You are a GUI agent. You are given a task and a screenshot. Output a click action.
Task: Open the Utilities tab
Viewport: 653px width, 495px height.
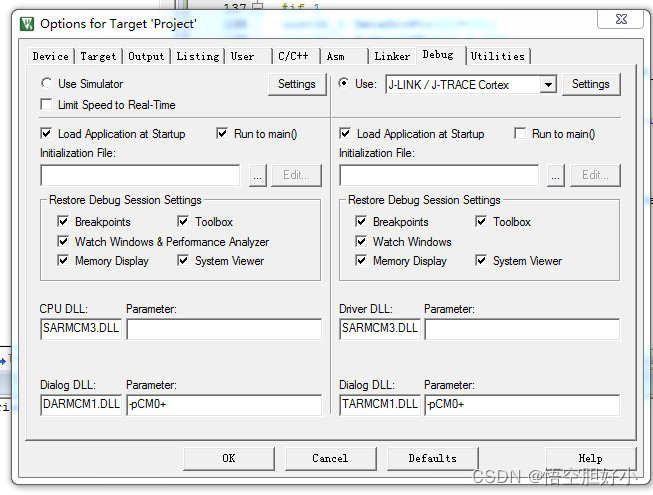pos(498,56)
